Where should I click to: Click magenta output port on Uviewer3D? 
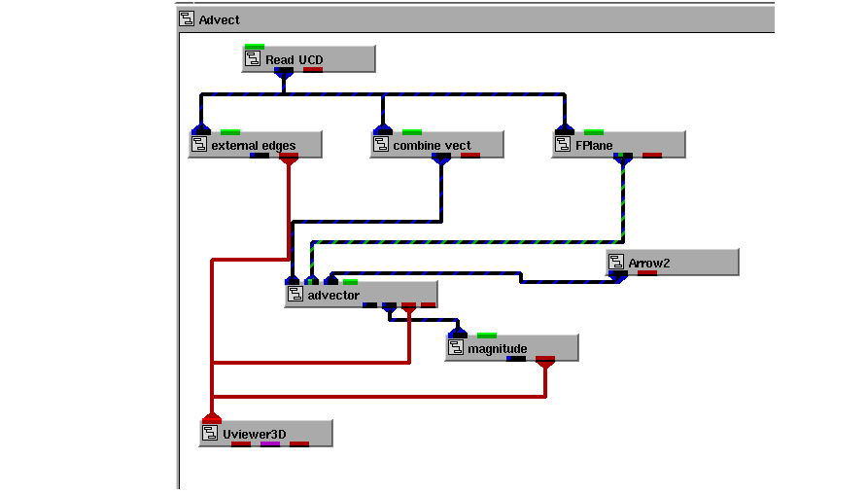click(270, 444)
